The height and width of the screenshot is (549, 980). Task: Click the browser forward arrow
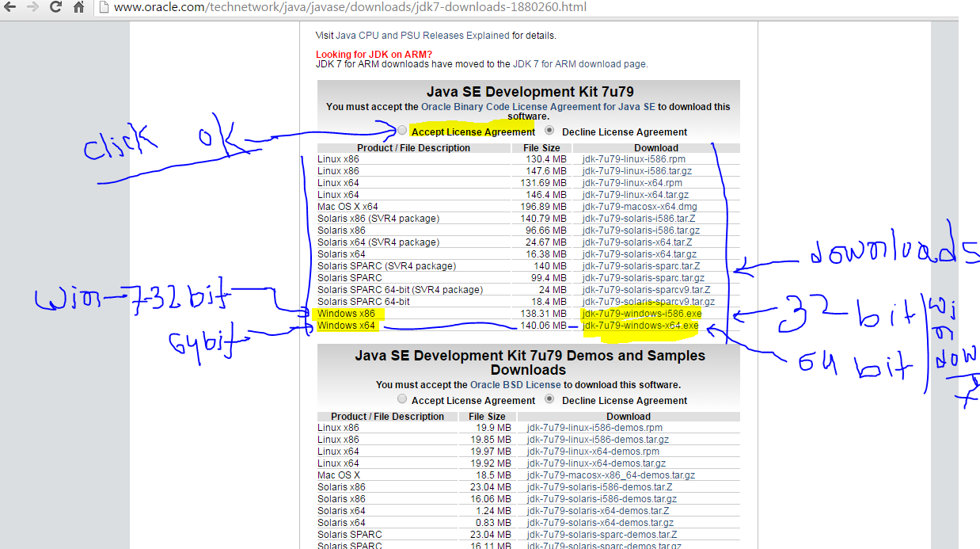click(33, 7)
